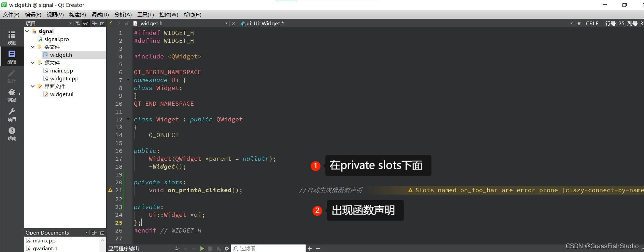Go forward in editor navigation history
644x252 pixels.
[118, 23]
